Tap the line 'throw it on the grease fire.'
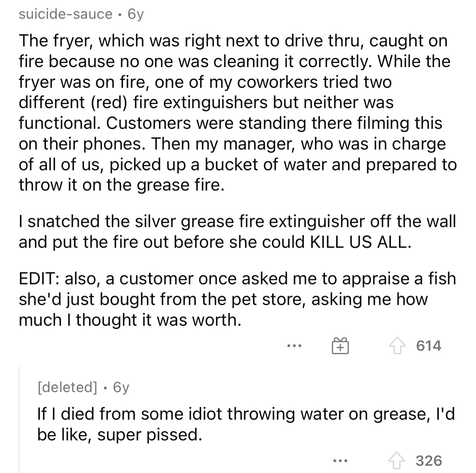Screen dimensions: 476x473 (121, 186)
